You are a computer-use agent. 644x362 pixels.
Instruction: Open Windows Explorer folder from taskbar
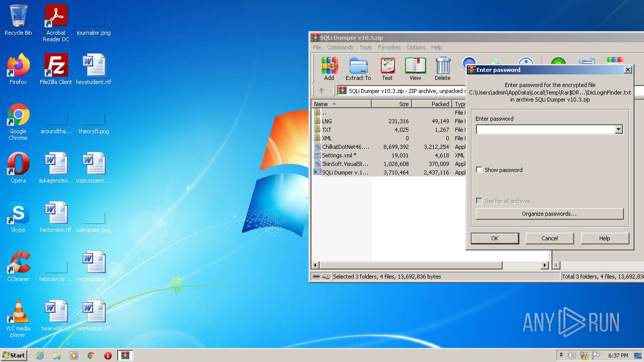57,355
